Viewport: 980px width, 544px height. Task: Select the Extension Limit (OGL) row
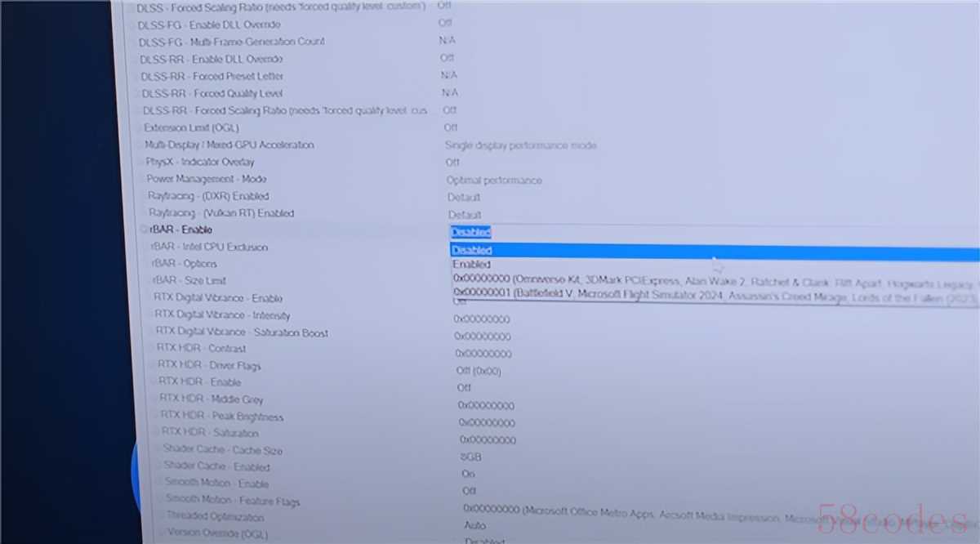191,127
